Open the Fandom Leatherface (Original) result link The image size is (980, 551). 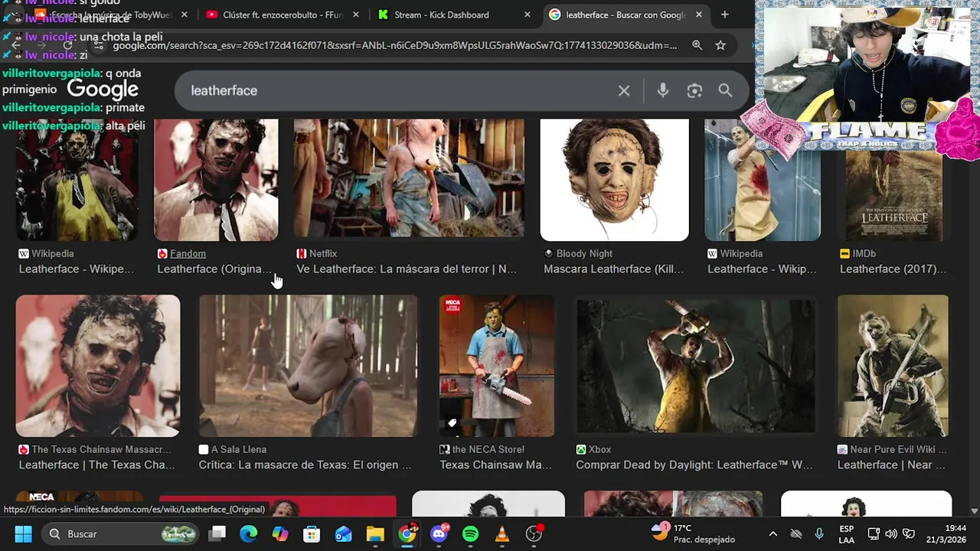click(214, 269)
